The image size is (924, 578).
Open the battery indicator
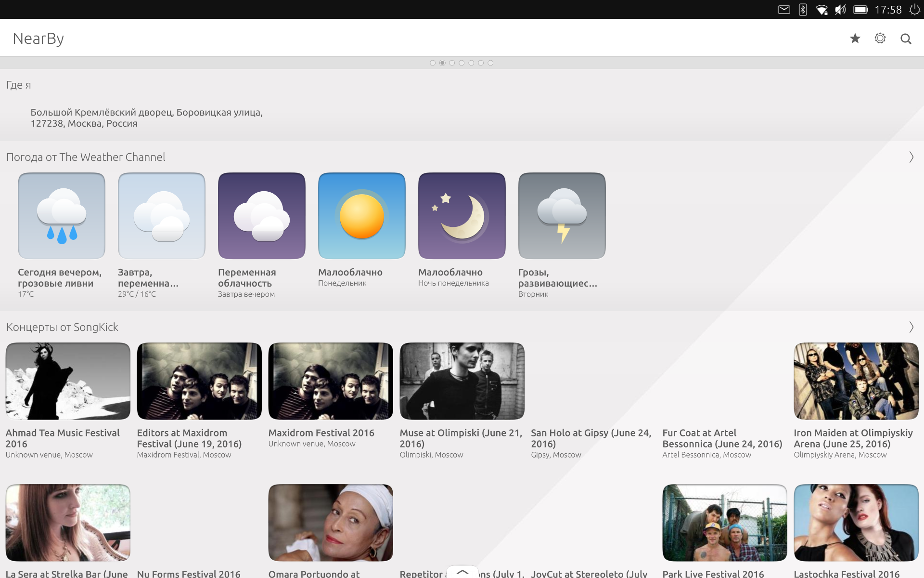tap(860, 10)
